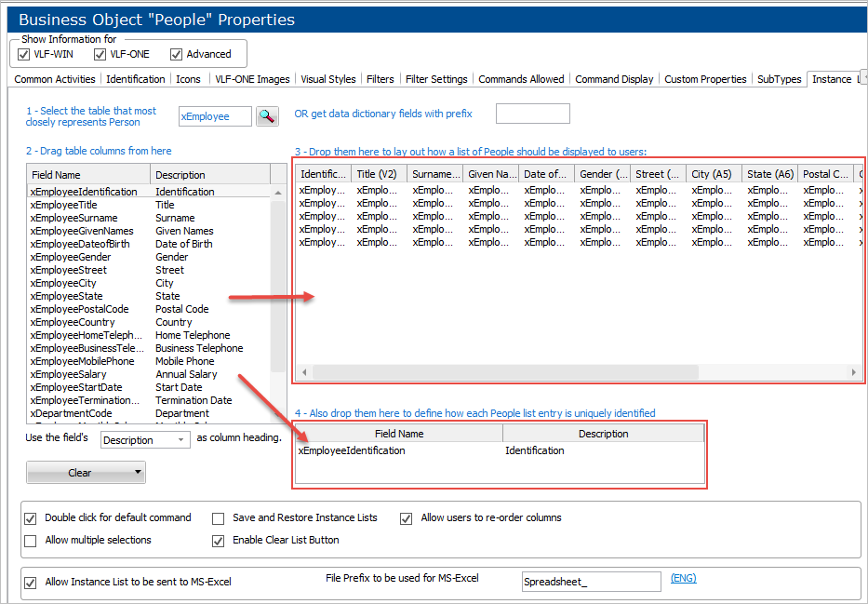Click the magnifier search icon beside xEmployee
Image resolution: width=868 pixels, height=604 pixels.
point(267,116)
